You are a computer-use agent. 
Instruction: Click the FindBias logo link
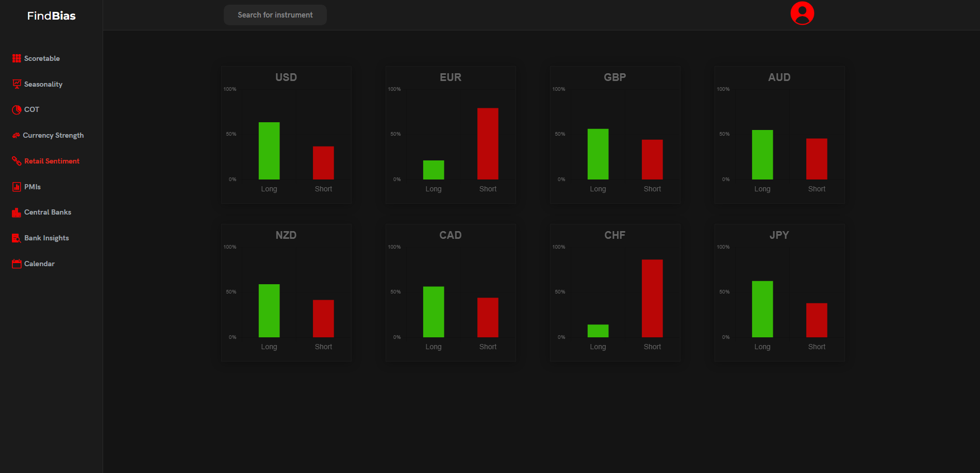pyautogui.click(x=51, y=15)
